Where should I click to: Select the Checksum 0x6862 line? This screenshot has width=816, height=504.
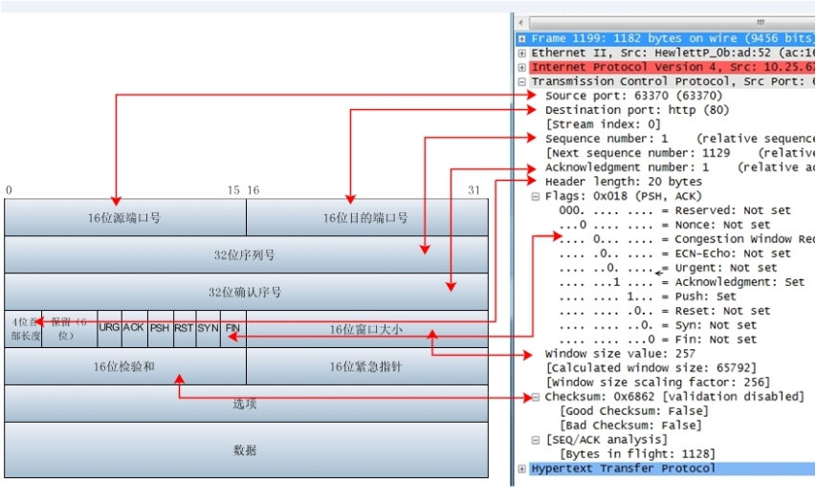pos(674,397)
